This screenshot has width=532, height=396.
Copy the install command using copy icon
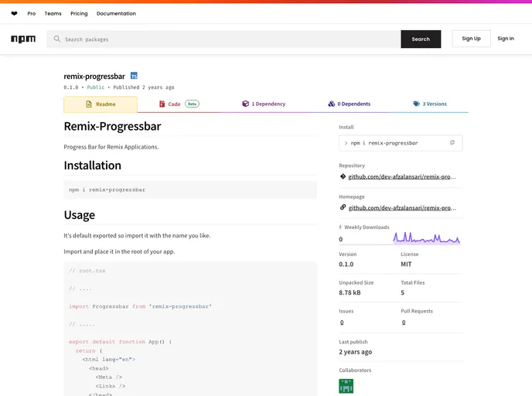(x=452, y=143)
